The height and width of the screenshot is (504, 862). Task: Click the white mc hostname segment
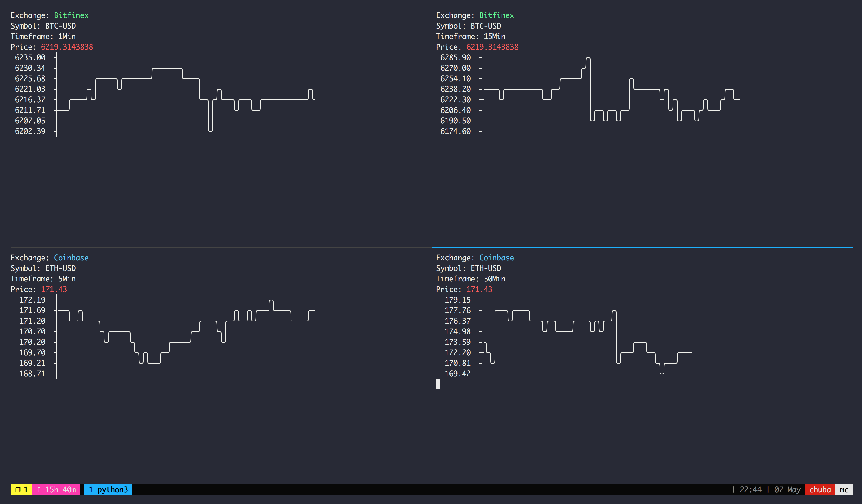(x=843, y=489)
